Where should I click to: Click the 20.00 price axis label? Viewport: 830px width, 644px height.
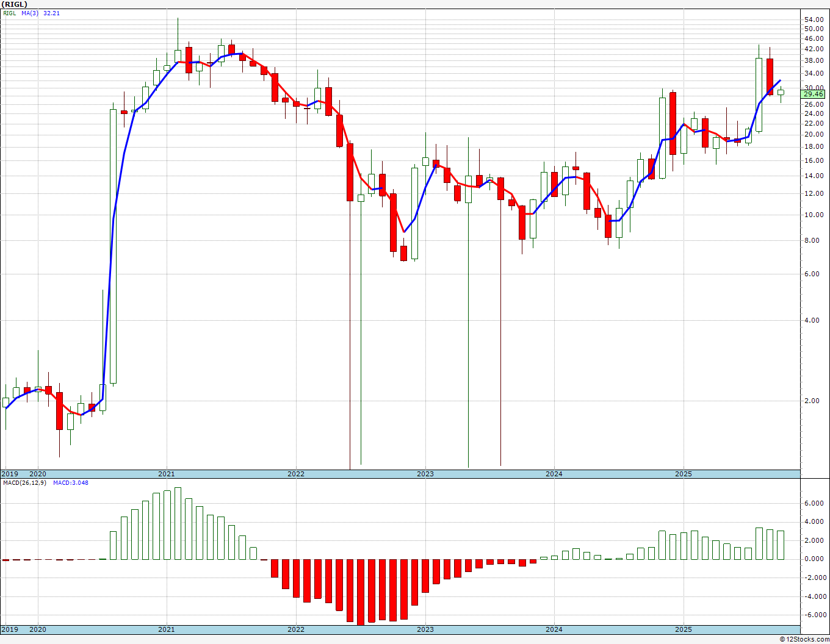point(814,134)
